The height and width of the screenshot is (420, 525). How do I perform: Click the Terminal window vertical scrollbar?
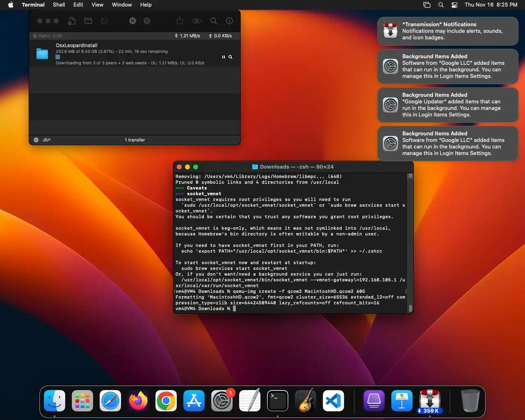coord(410,308)
